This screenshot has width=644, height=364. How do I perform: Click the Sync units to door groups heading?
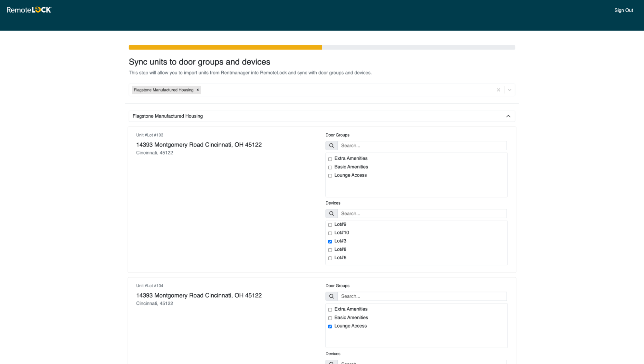click(x=199, y=62)
